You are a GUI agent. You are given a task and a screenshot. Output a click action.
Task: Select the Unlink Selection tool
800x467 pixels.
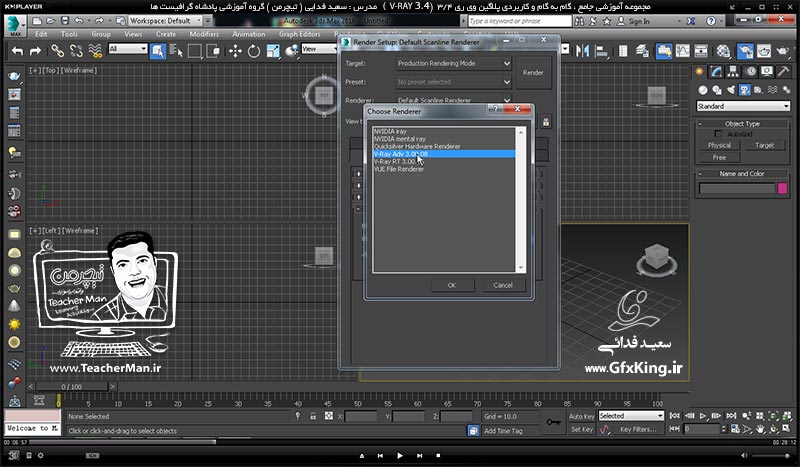[76, 51]
